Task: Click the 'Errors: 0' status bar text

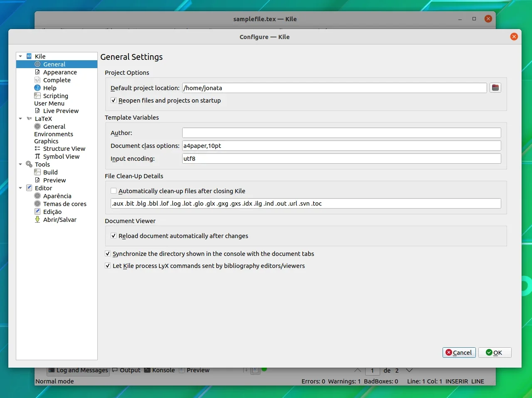Action: (313, 381)
